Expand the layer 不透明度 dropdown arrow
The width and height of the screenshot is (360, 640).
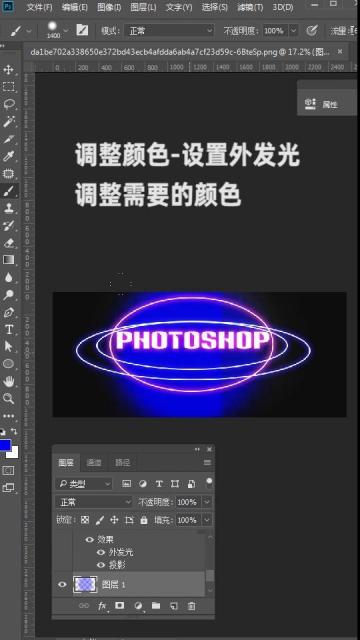(x=207, y=502)
